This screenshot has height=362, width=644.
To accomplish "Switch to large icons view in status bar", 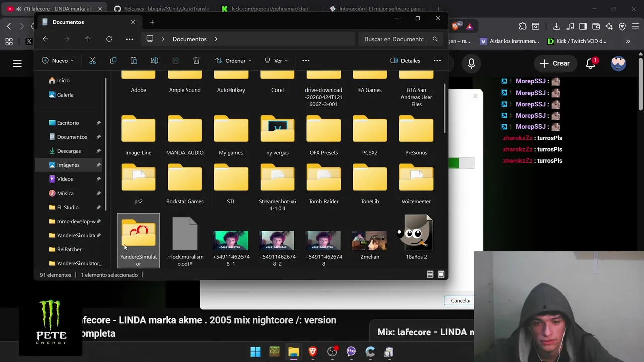I will (x=441, y=275).
